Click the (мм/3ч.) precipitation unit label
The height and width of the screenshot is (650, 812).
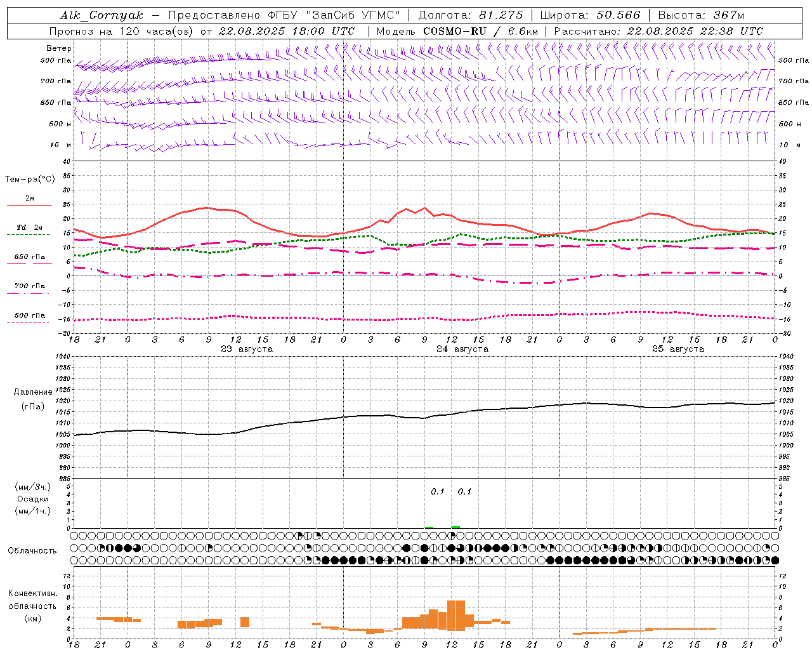(x=33, y=487)
